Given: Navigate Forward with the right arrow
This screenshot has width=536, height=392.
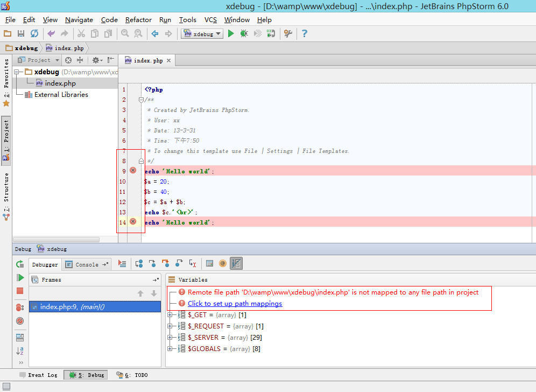Looking at the screenshot, I should tap(168, 33).
